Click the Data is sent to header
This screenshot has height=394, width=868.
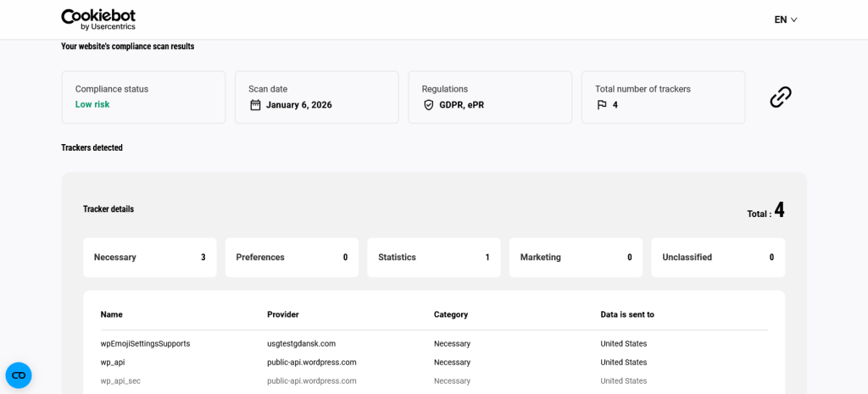tap(627, 314)
